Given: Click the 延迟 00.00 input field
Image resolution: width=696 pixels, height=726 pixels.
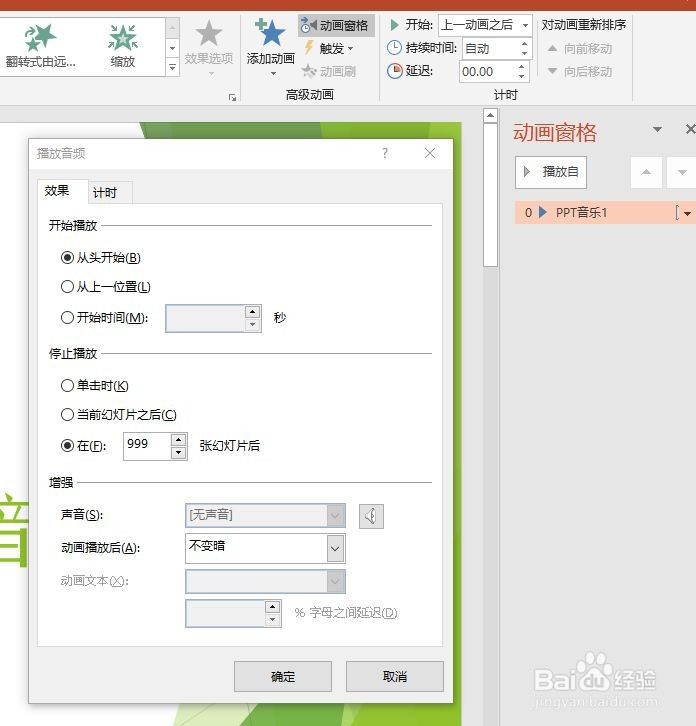Looking at the screenshot, I should [487, 72].
